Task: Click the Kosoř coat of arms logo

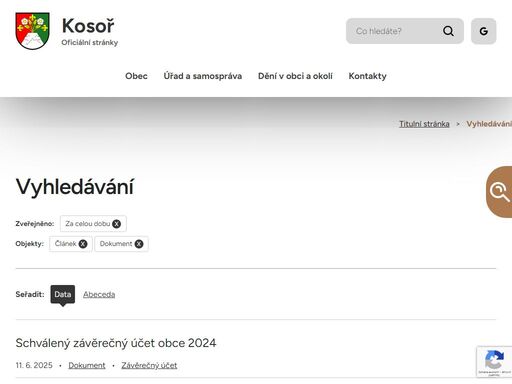Action: coord(32,31)
